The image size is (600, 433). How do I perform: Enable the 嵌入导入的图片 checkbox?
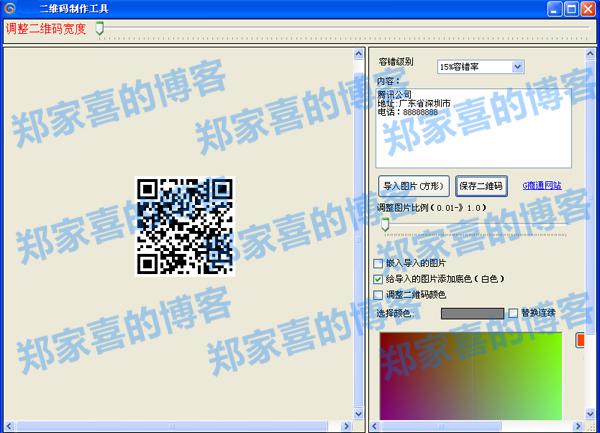(378, 264)
